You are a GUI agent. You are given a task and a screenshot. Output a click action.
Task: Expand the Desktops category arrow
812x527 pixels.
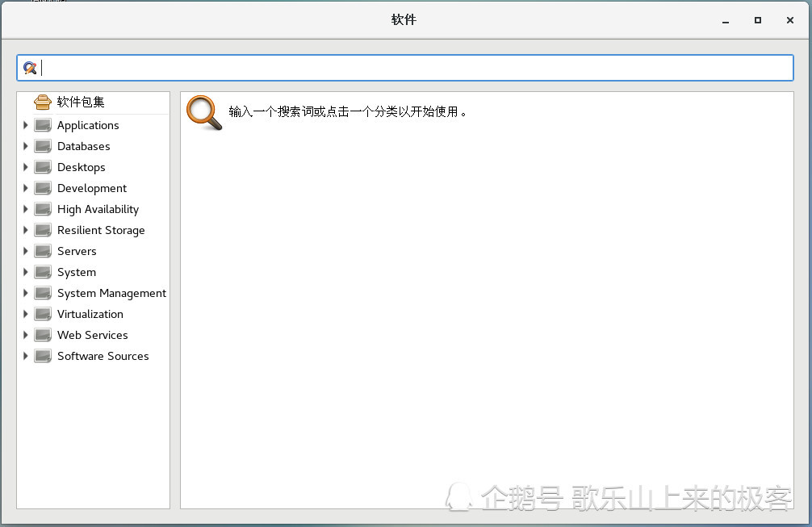point(25,167)
